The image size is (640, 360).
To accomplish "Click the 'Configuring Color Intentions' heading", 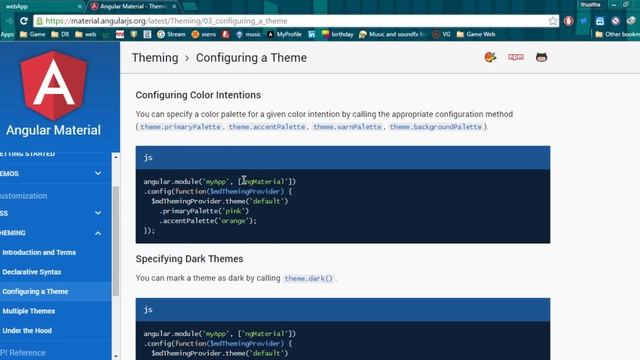I will pos(198,95).
